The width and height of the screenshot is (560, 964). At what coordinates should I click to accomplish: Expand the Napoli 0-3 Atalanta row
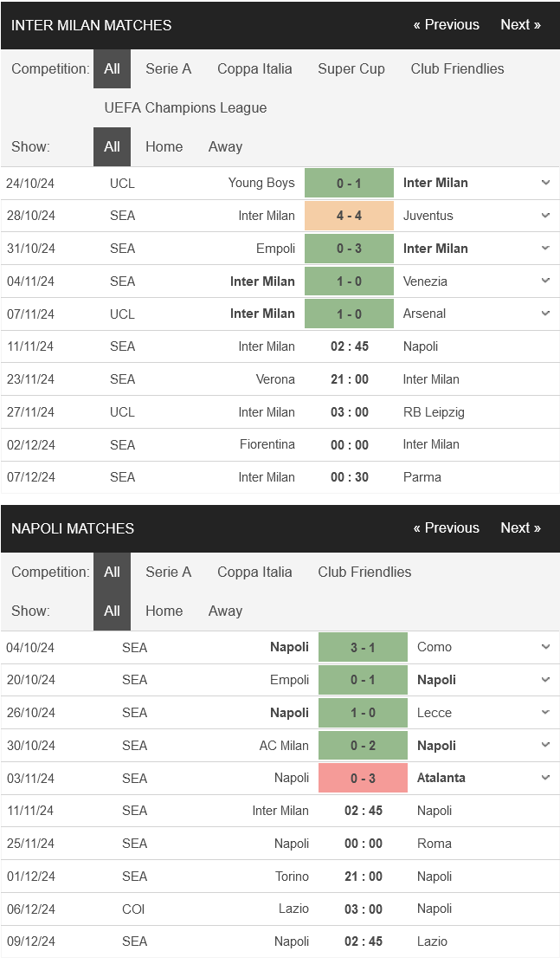pos(545,778)
